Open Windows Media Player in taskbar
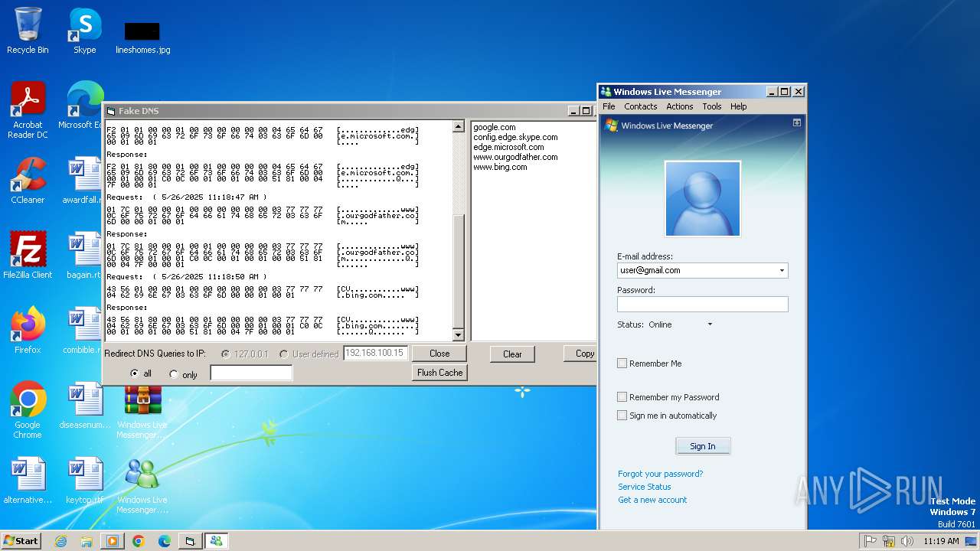Viewport: 980px width, 551px height. click(113, 541)
